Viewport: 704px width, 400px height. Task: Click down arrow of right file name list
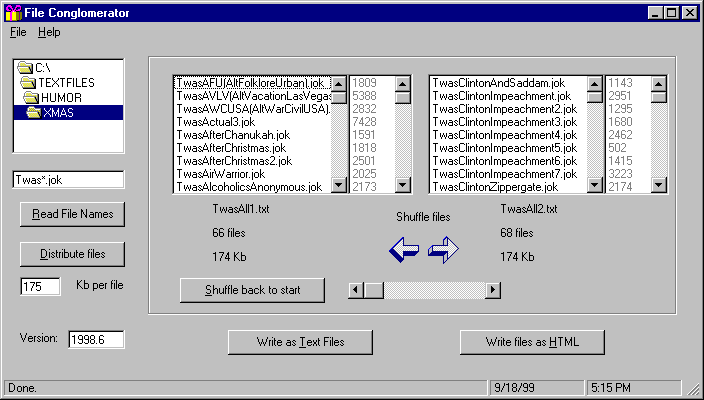tap(595, 185)
